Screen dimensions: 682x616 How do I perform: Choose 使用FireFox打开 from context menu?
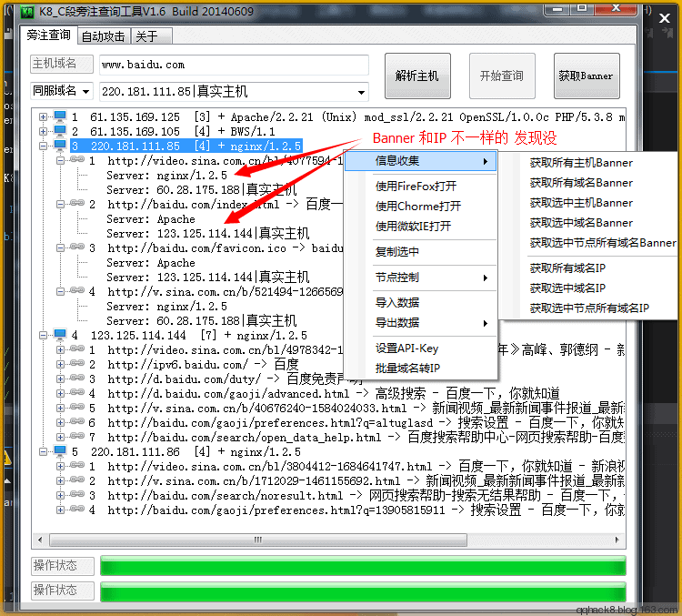(416, 187)
